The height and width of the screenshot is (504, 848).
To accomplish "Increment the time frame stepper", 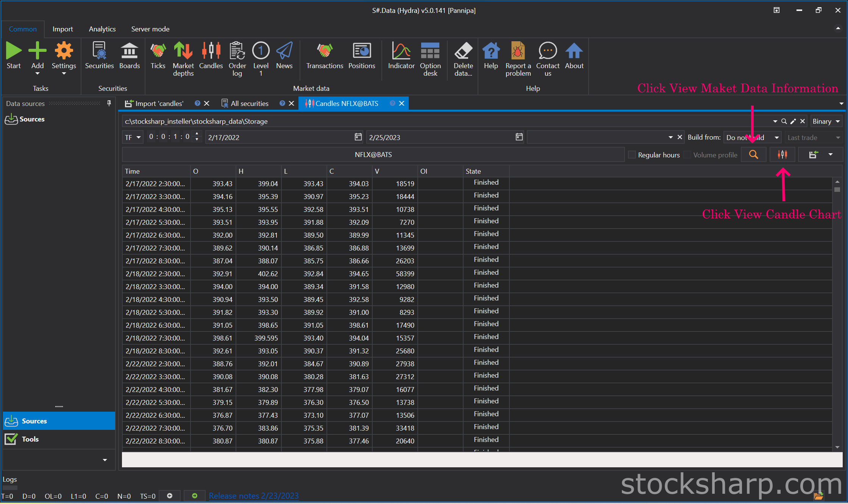I will [x=197, y=134].
